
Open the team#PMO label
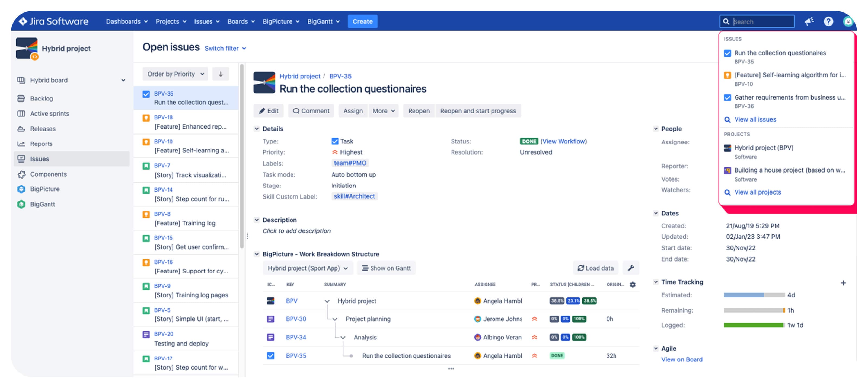(x=350, y=163)
